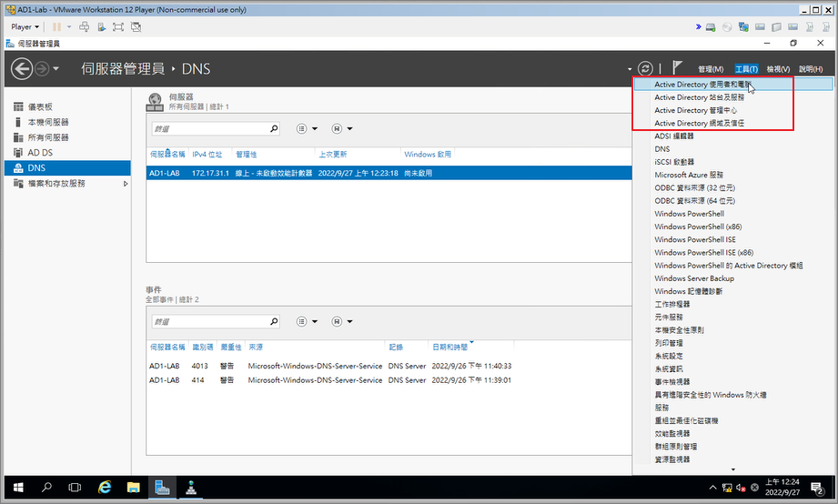Image resolution: width=838 pixels, height=504 pixels.
Task: Open the 工具(T) menu
Action: pyautogui.click(x=746, y=69)
